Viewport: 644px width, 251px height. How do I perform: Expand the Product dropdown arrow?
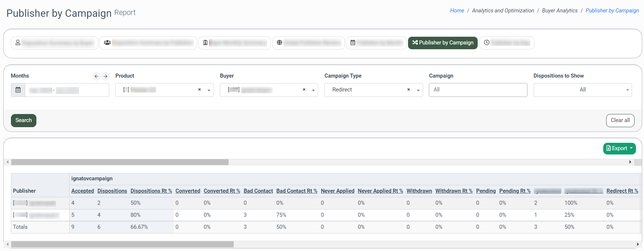tap(209, 90)
